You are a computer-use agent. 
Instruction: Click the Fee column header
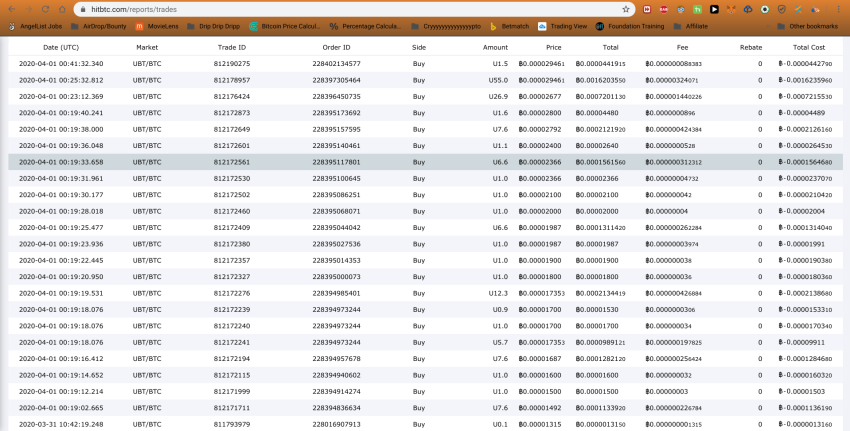click(682, 47)
